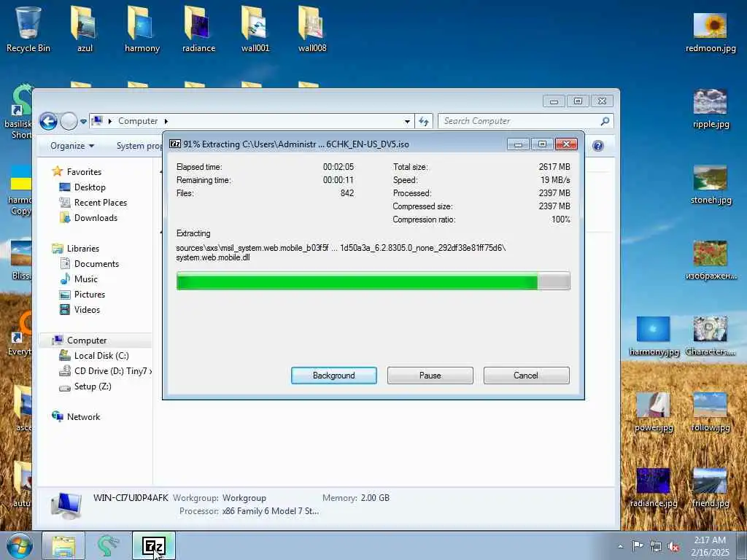Click the address bar refresh button

[424, 122]
